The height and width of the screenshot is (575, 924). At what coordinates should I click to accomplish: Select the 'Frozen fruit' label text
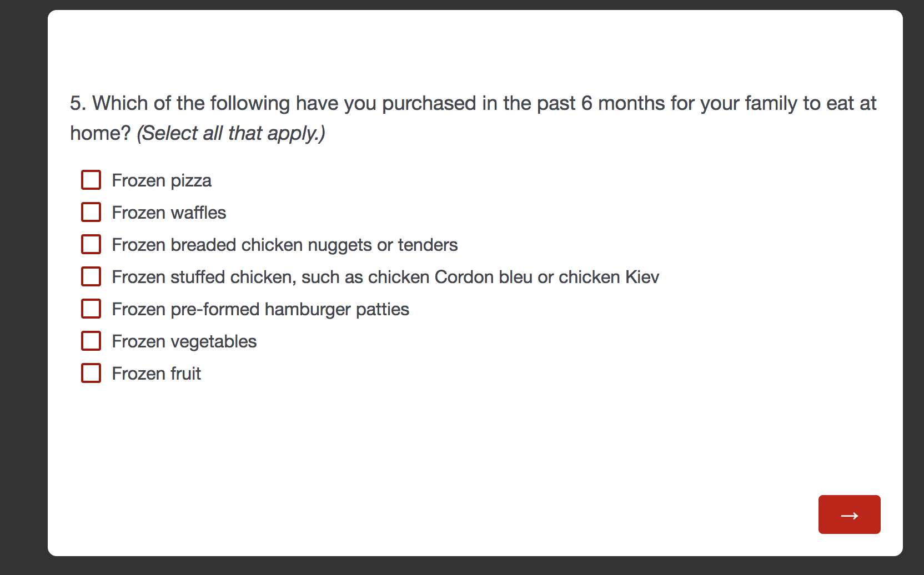click(x=156, y=374)
